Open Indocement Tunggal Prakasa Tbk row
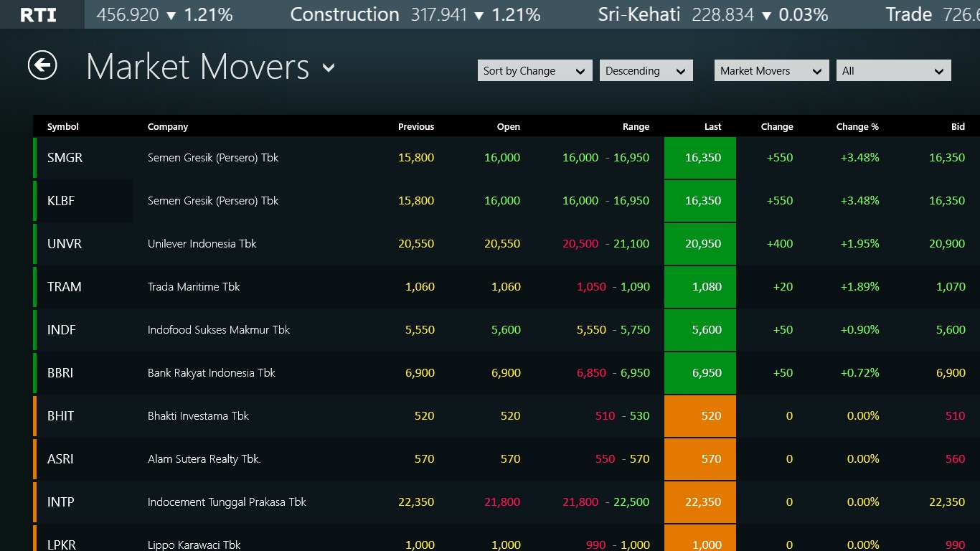 pos(227,502)
